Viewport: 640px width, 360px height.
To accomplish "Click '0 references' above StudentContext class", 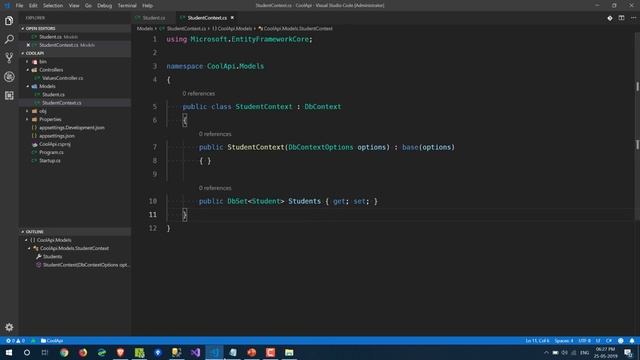I will pyautogui.click(x=199, y=93).
